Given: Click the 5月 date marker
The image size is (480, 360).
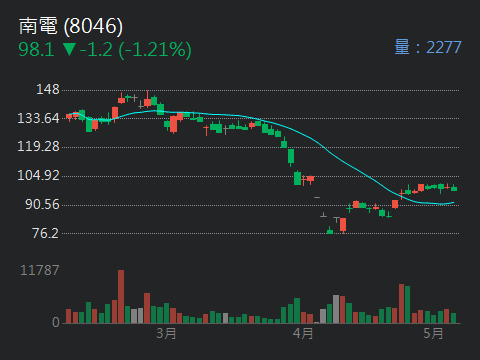Looking at the screenshot, I should pos(433,333).
